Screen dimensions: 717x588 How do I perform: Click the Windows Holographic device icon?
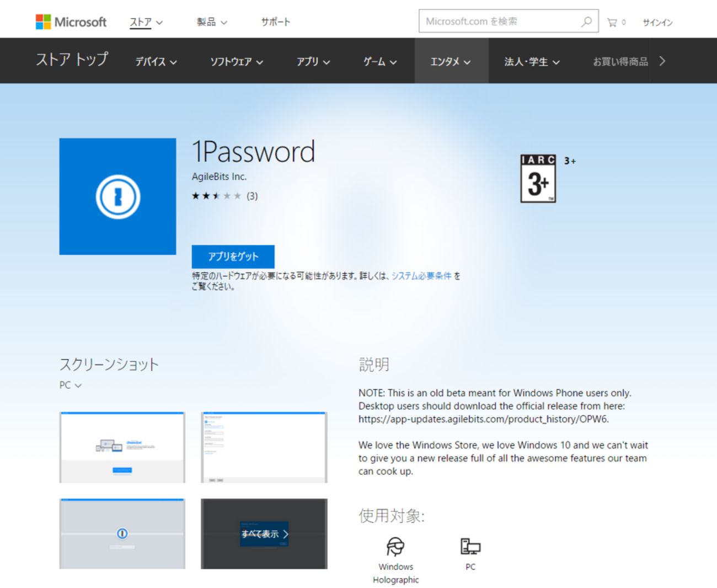pos(395,547)
